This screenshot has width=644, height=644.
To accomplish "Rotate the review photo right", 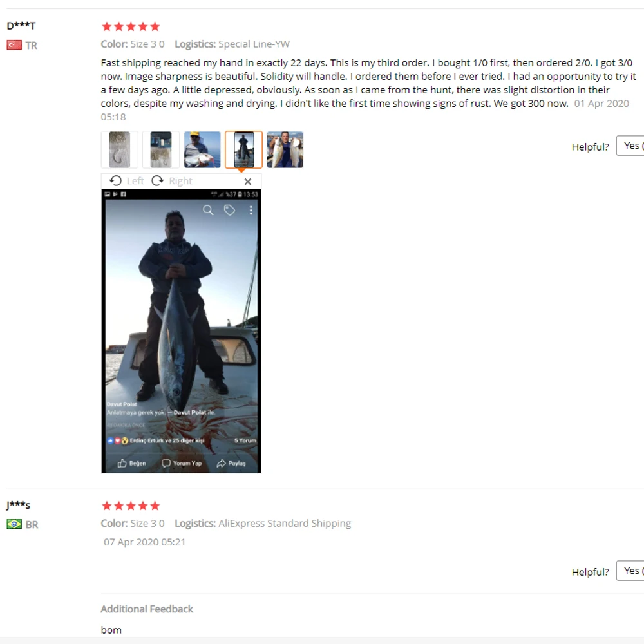I will tap(172, 181).
